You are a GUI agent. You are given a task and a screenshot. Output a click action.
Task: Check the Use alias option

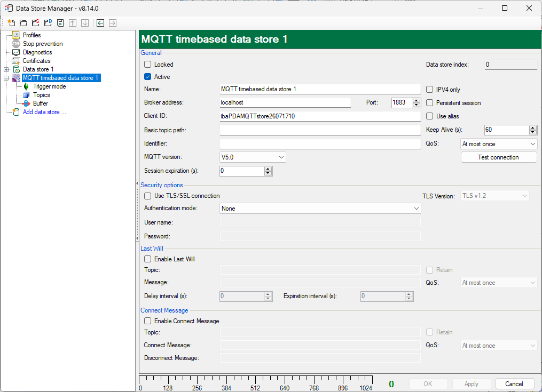[x=430, y=116]
